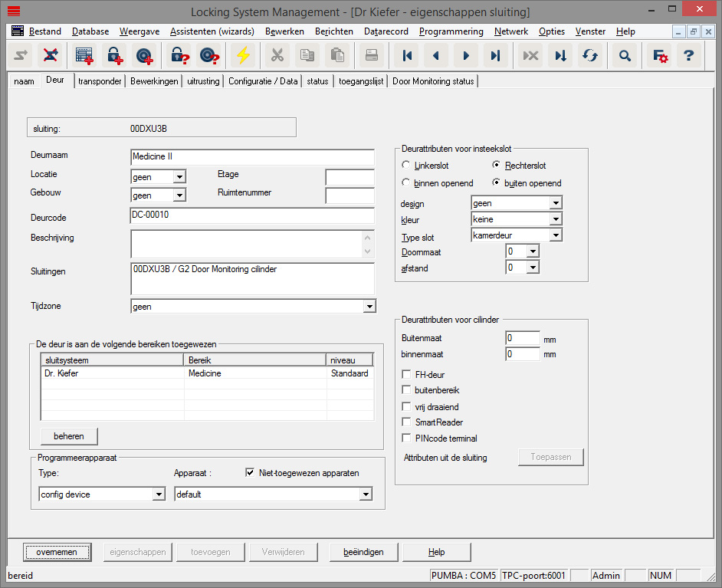Viewport: 722px width, 588px height.
Task: Open the Locatie dropdown list
Action: click(x=179, y=177)
